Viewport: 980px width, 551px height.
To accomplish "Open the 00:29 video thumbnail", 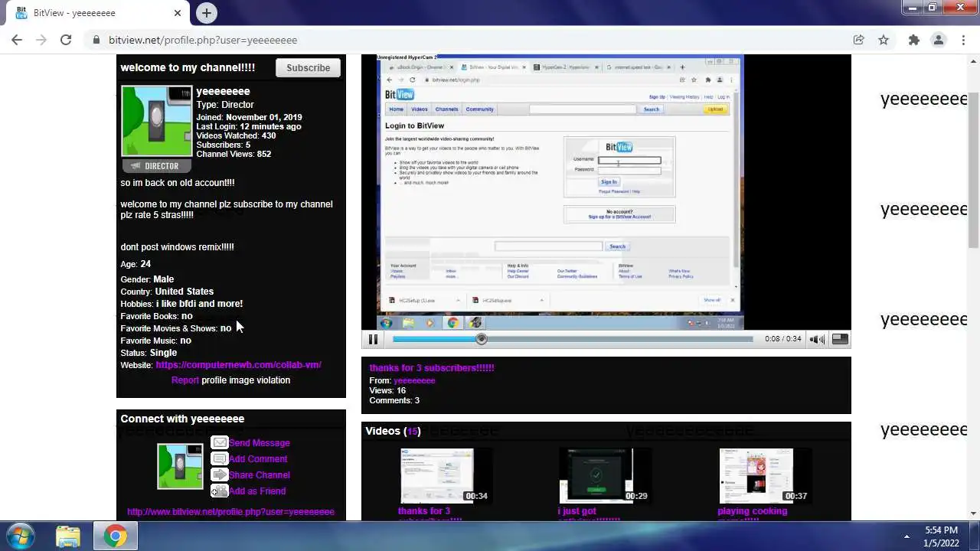I will pyautogui.click(x=605, y=476).
